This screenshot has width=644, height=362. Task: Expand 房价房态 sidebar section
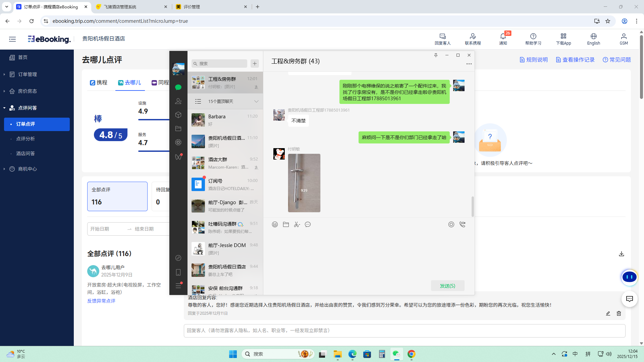pyautogui.click(x=28, y=91)
